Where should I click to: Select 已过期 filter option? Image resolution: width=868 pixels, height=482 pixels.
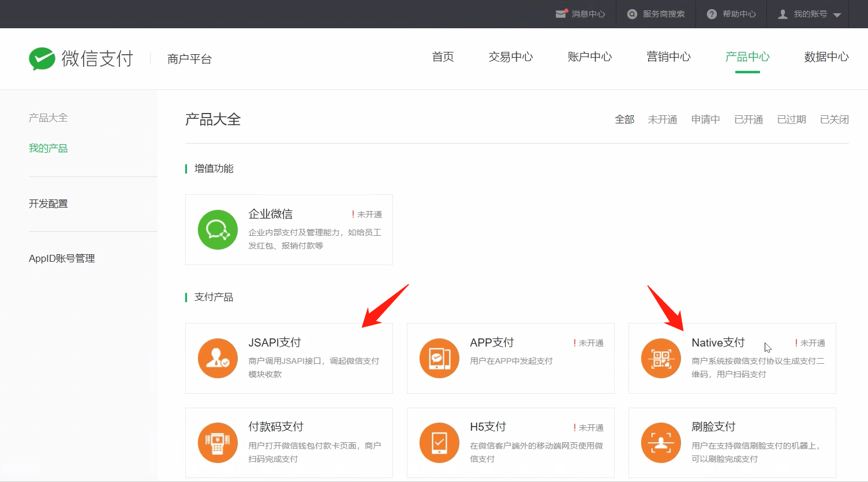point(791,119)
